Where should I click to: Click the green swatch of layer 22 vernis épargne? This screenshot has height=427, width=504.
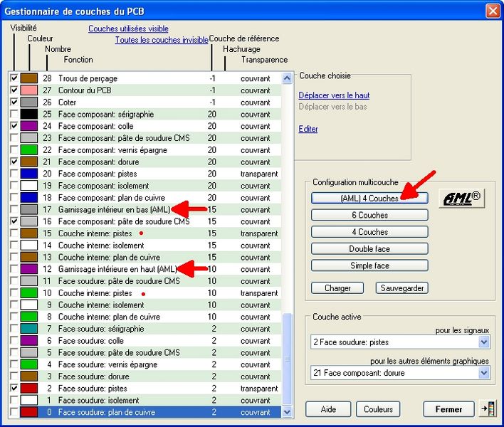(x=29, y=150)
